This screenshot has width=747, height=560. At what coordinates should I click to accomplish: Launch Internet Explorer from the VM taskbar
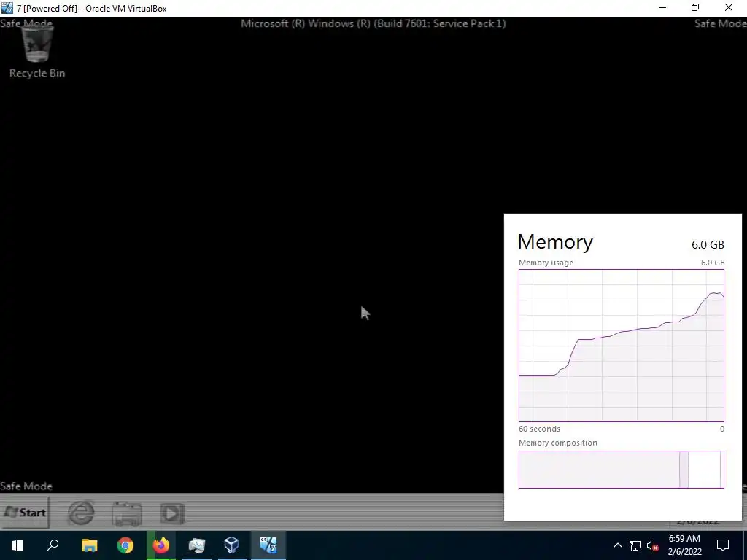pyautogui.click(x=82, y=513)
